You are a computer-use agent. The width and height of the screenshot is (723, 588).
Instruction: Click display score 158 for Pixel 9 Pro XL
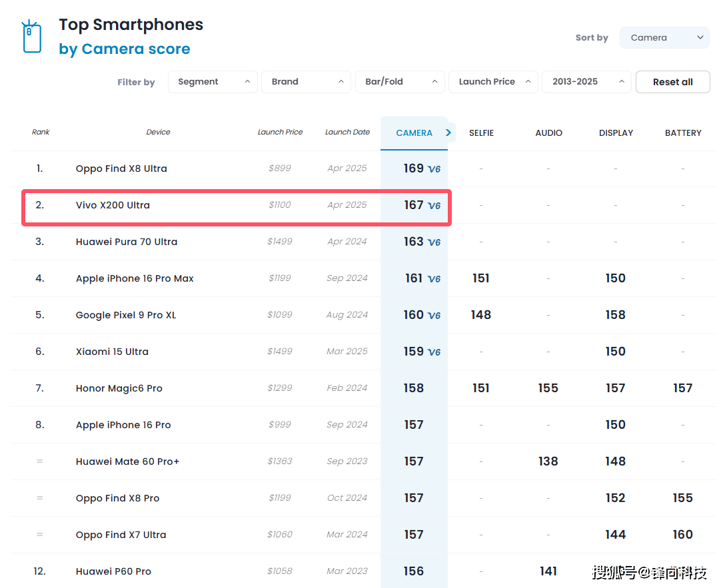click(616, 315)
